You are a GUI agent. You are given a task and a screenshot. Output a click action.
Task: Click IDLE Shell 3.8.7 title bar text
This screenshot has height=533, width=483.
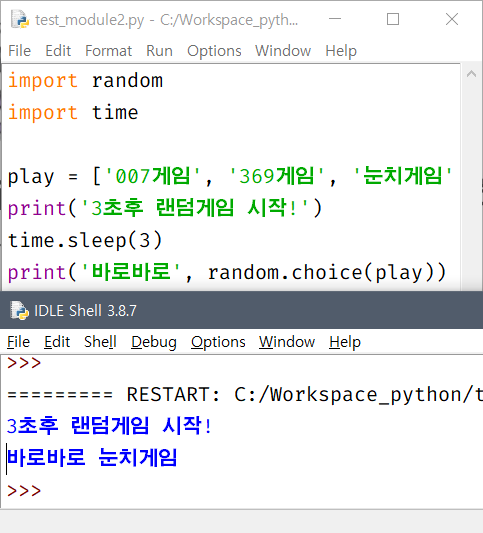[85, 311]
